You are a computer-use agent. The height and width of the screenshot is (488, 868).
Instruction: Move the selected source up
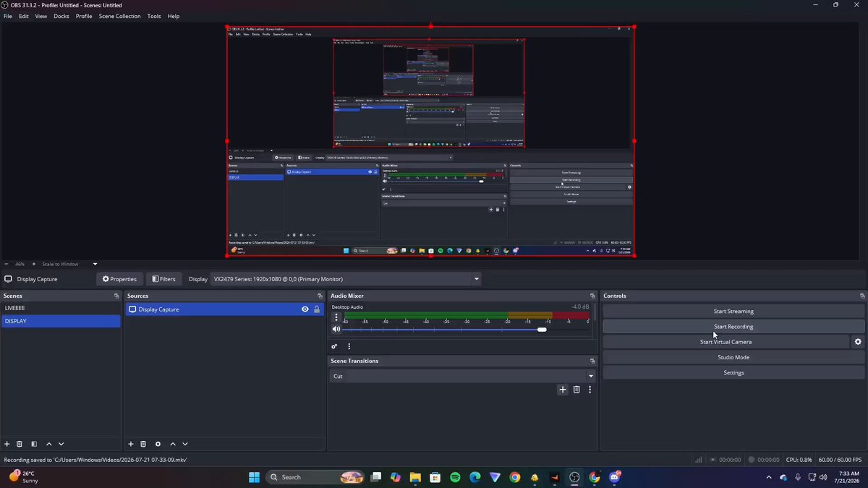pos(173,444)
